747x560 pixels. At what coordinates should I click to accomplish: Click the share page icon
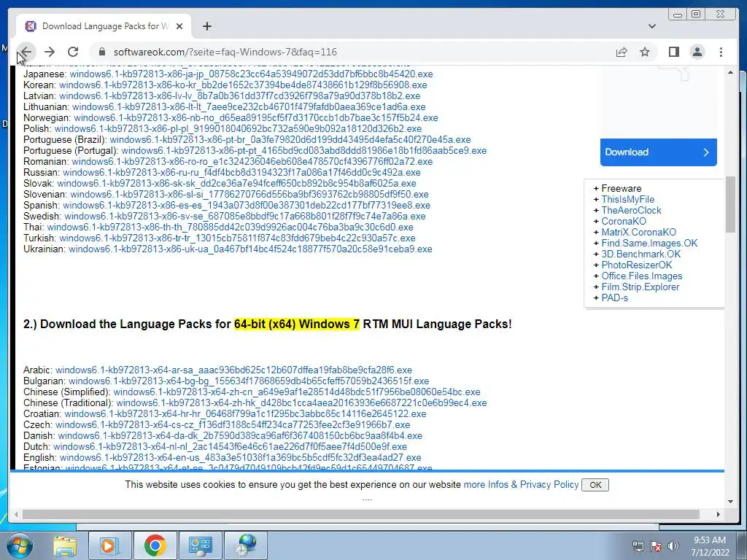pyautogui.click(x=622, y=52)
